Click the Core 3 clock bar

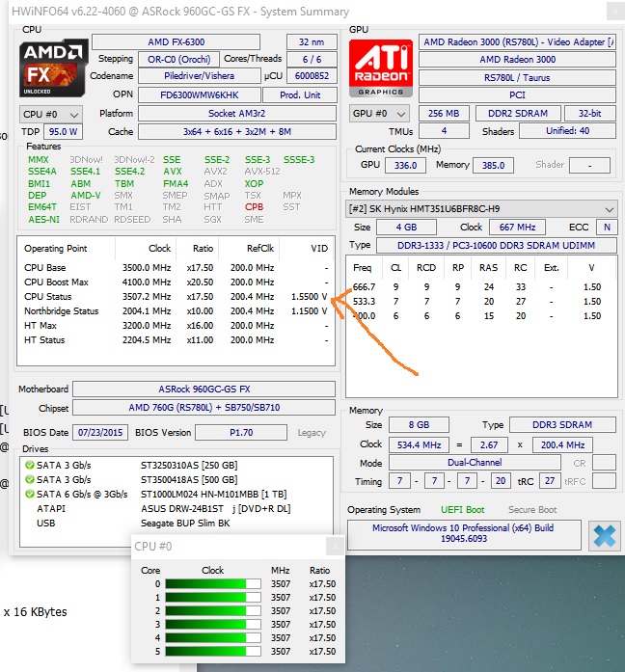[x=213, y=624]
